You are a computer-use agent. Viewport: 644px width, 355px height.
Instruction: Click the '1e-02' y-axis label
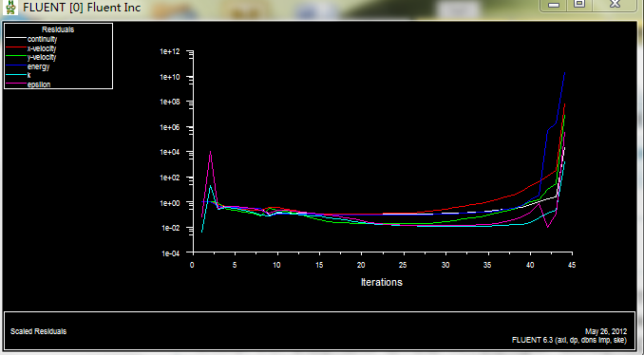click(x=170, y=228)
